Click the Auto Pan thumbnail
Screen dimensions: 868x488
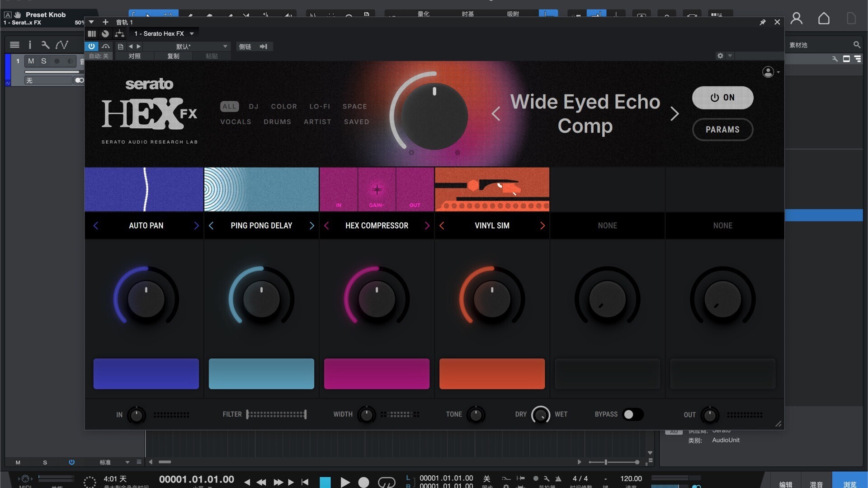click(x=144, y=189)
